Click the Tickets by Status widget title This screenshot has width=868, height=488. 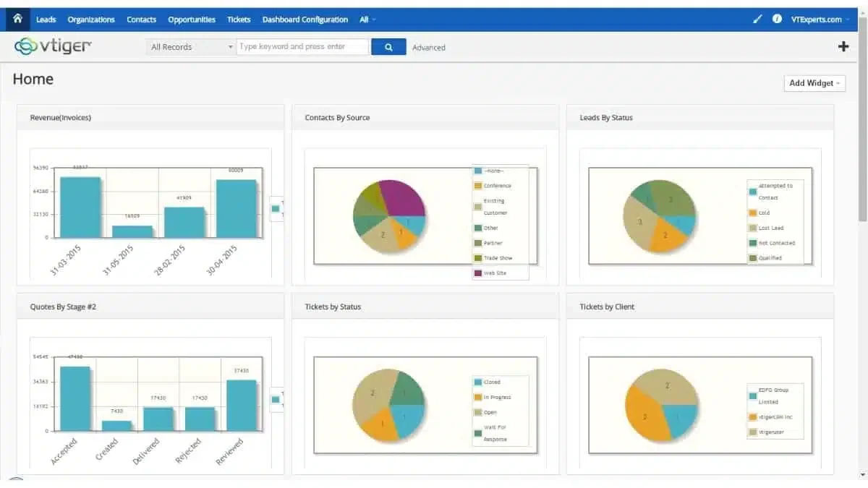(333, 307)
